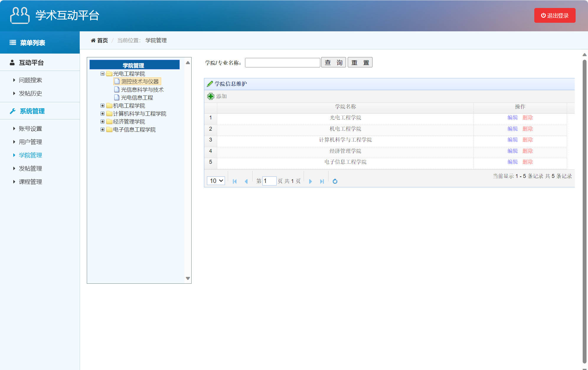Open the page size dropdown showing 10
The width and height of the screenshot is (588, 370).
(x=216, y=181)
